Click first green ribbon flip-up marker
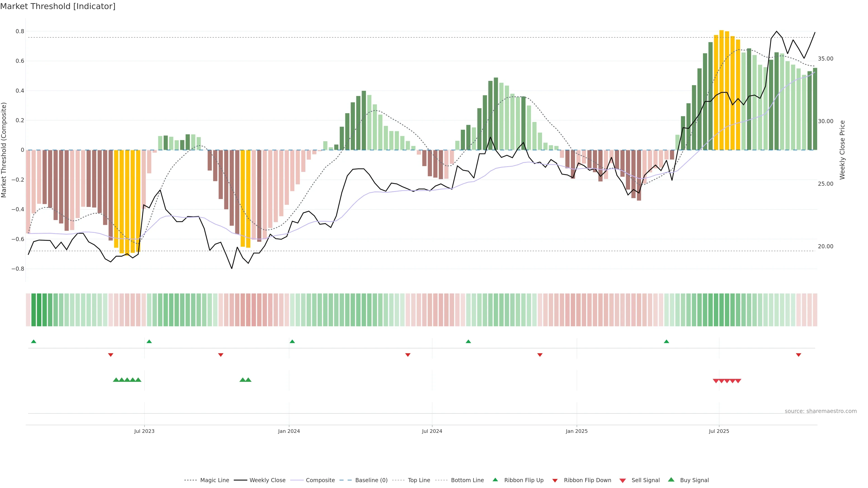 pyautogui.click(x=33, y=342)
